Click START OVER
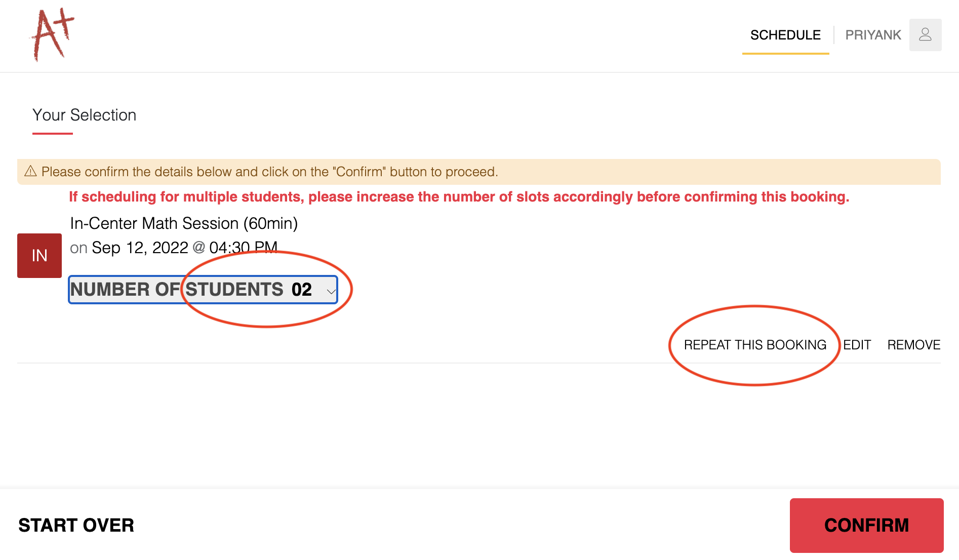The image size is (959, 560). [x=76, y=525]
